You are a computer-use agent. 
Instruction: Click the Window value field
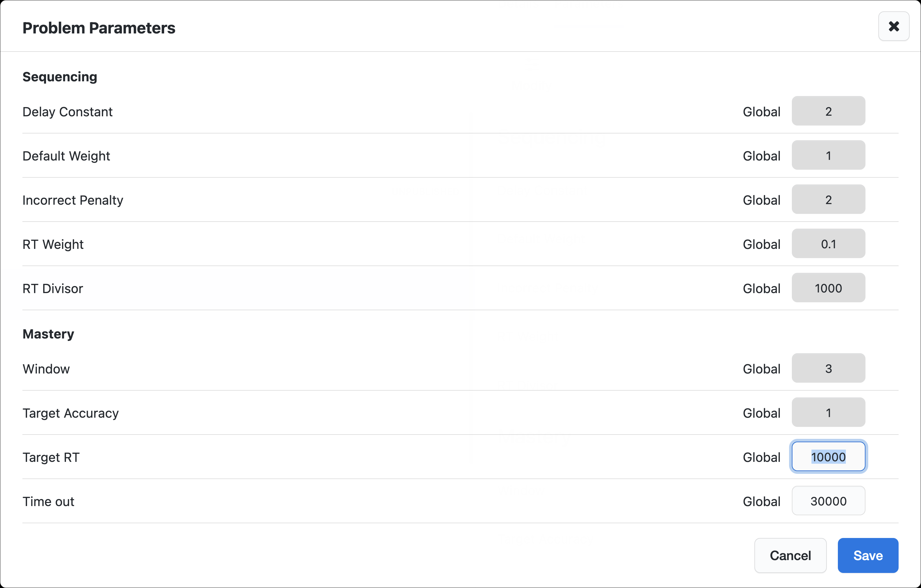pyautogui.click(x=828, y=368)
